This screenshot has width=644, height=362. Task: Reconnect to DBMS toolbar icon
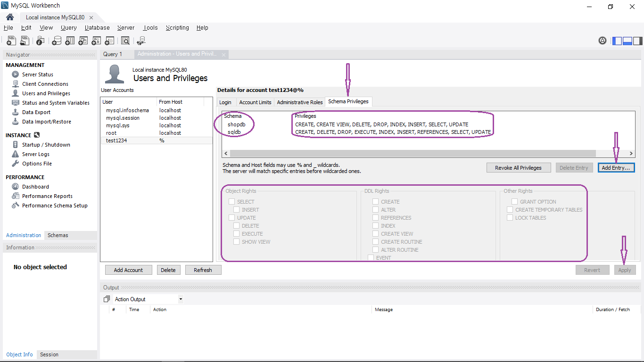[x=141, y=41]
